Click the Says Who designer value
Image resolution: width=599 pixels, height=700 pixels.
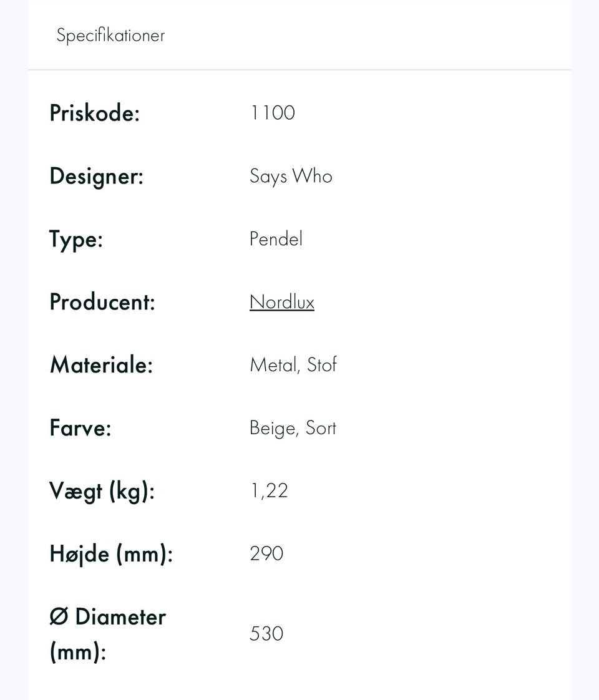pos(291,176)
